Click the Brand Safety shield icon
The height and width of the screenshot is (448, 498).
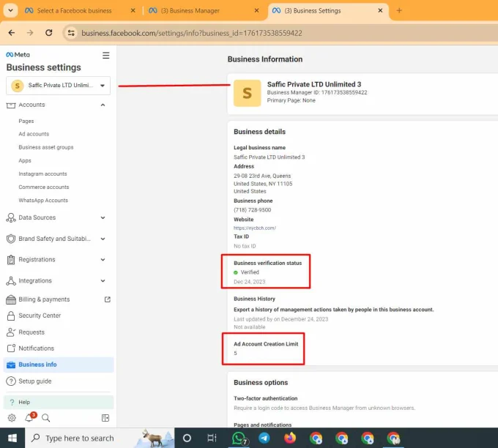click(x=11, y=239)
